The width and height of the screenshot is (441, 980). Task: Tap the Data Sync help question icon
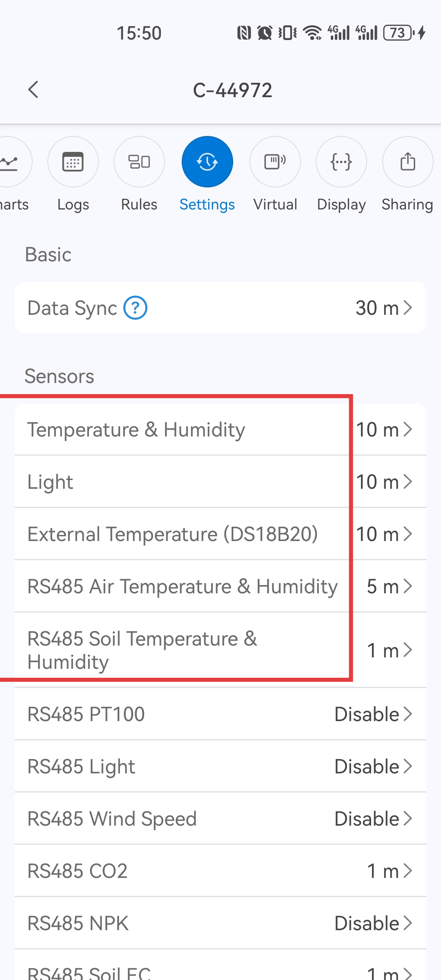(x=136, y=307)
